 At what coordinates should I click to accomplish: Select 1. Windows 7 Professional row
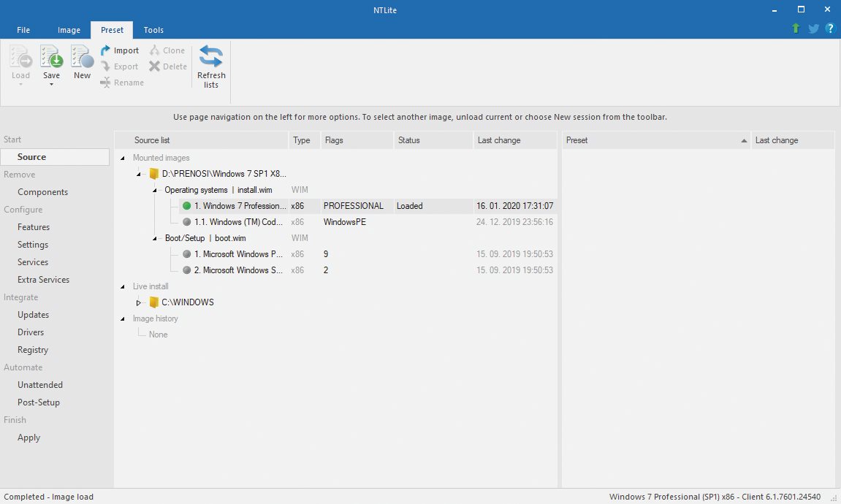click(368, 206)
